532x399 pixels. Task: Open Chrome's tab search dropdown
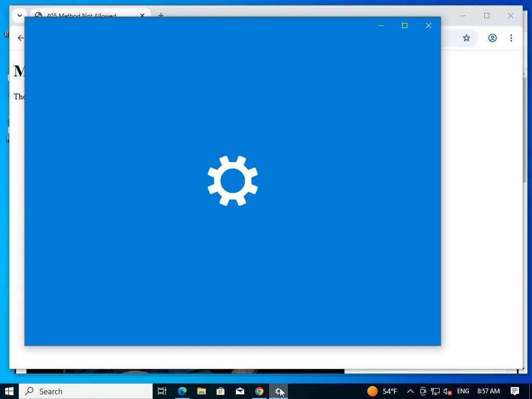click(x=19, y=15)
